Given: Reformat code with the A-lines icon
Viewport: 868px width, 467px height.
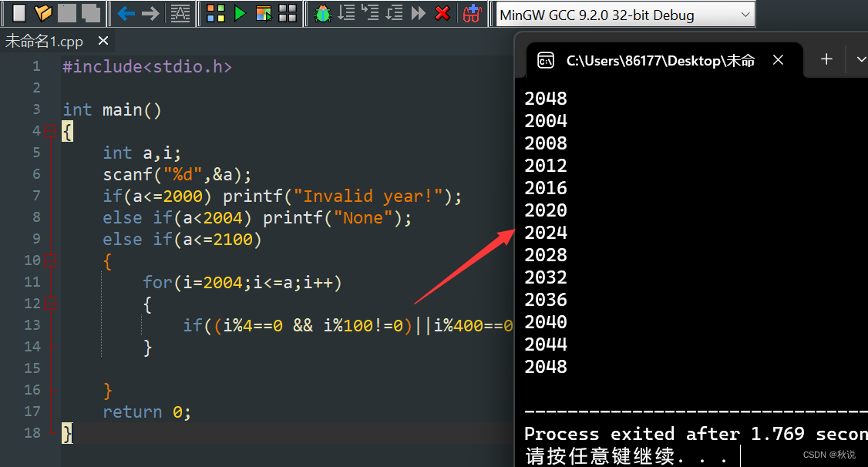Looking at the screenshot, I should click(x=180, y=13).
